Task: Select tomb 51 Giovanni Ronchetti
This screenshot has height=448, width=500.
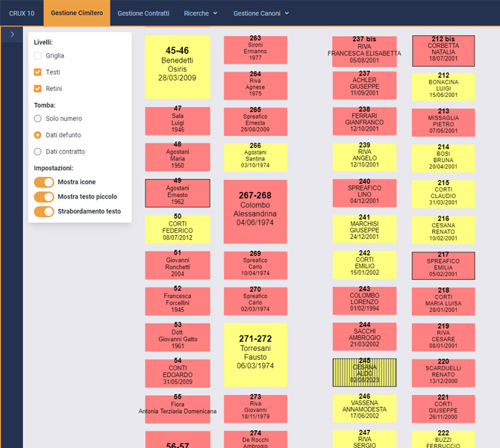Action: [178, 266]
